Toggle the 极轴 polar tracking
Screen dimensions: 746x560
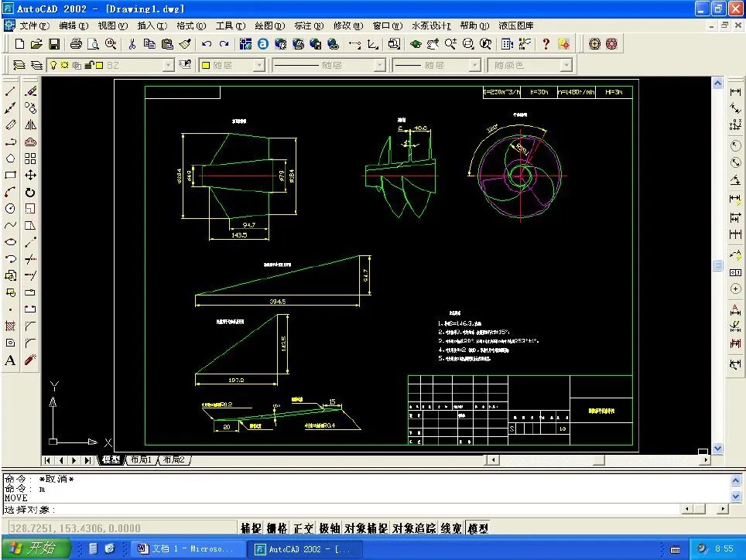point(329,528)
